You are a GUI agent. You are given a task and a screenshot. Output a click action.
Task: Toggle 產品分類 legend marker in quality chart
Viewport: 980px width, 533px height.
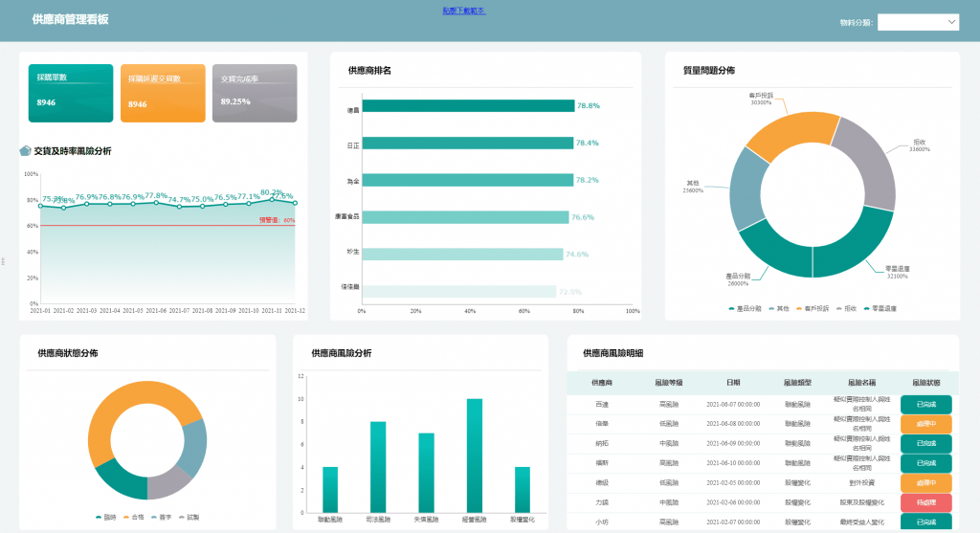[731, 309]
